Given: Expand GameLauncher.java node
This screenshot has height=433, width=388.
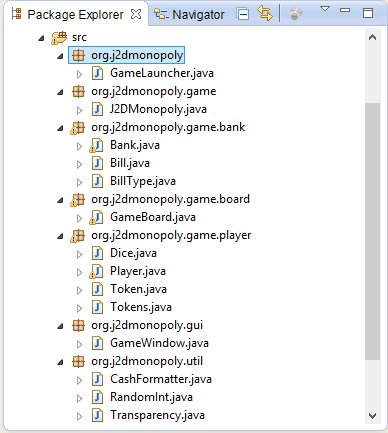Looking at the screenshot, I should pos(79,74).
